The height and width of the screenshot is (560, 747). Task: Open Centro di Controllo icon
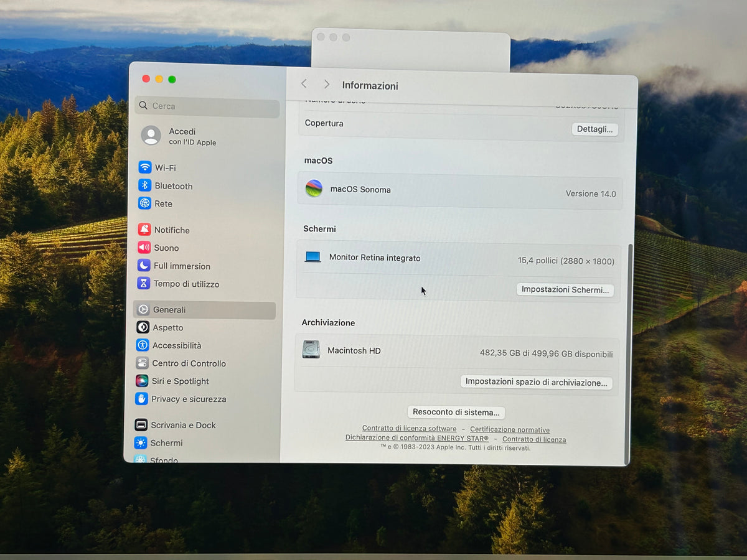[x=142, y=363]
